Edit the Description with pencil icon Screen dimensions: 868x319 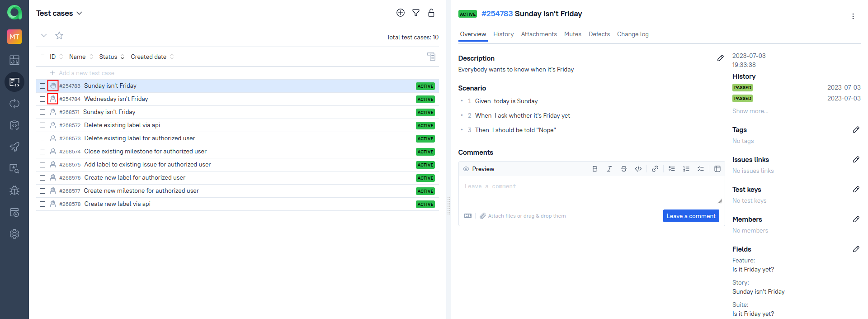[x=721, y=58]
